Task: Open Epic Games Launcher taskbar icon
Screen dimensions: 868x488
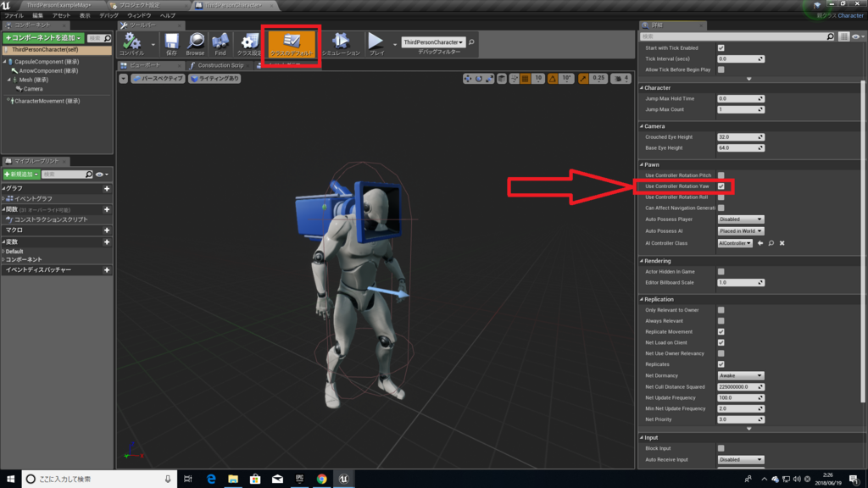Action: tap(299, 479)
